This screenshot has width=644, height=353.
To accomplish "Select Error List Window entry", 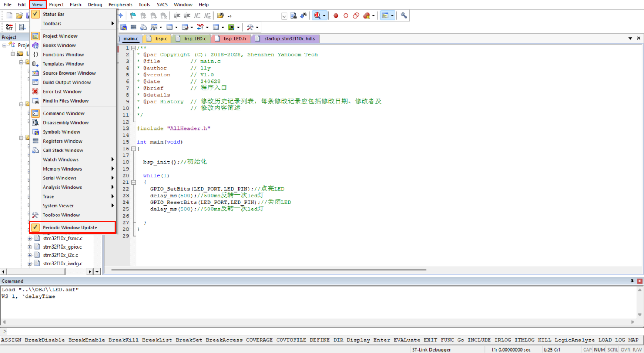I will click(x=73, y=92).
